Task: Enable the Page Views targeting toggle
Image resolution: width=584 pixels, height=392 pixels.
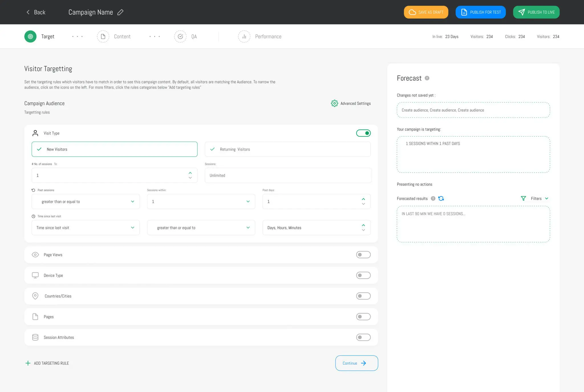Action: click(x=363, y=254)
